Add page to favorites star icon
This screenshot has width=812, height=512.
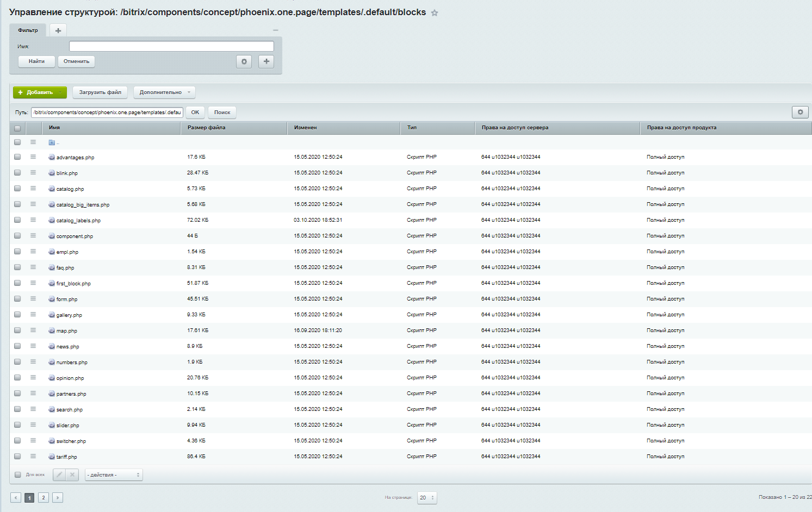point(435,13)
